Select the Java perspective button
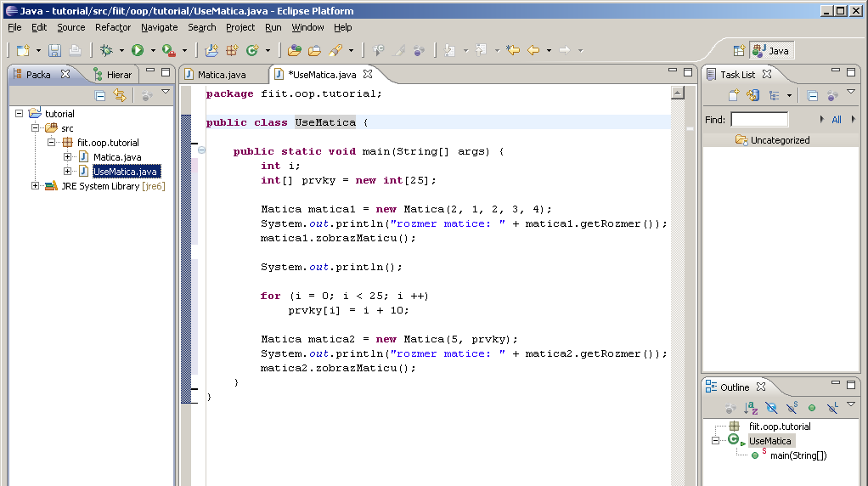The height and width of the screenshot is (486, 868). (772, 51)
